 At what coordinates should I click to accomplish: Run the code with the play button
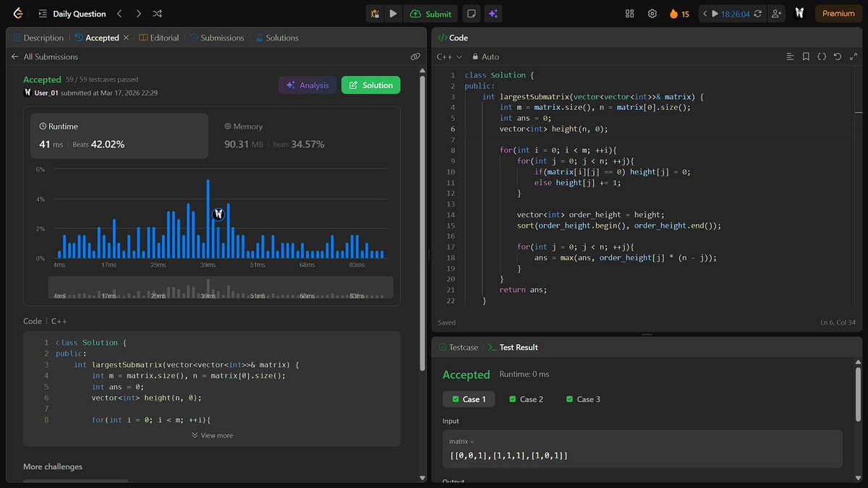[x=393, y=14]
